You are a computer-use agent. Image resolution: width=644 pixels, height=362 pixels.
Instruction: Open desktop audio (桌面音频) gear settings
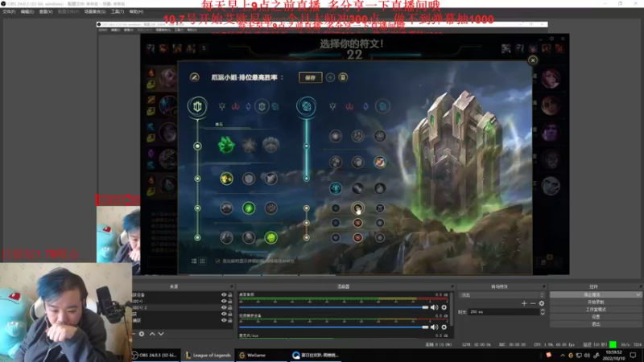coord(444,307)
